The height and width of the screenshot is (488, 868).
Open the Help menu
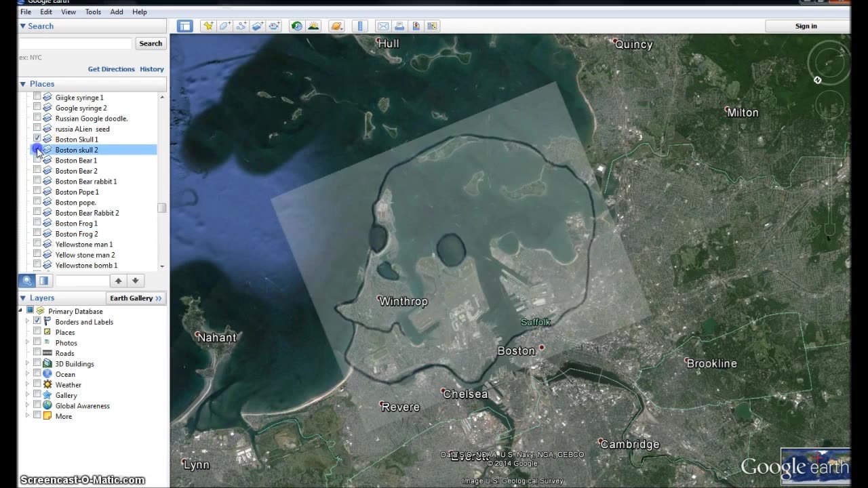point(140,12)
